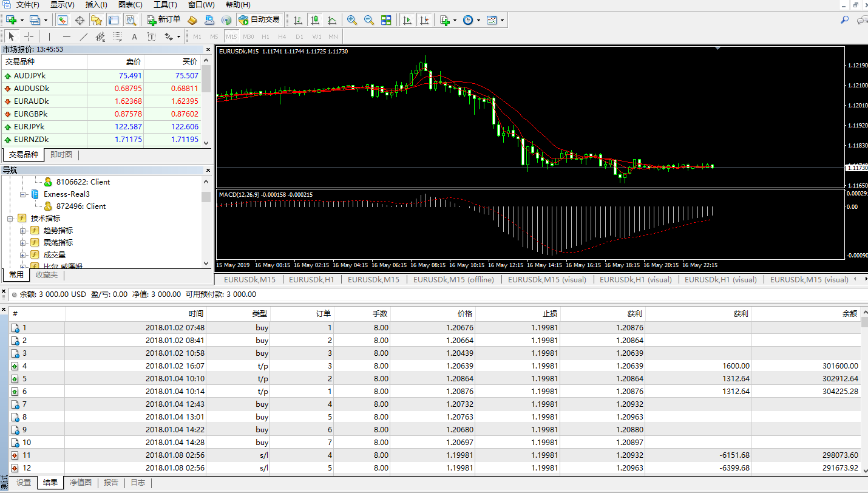Image resolution: width=868 pixels, height=493 pixels.
Task: Sort results by 时间 column header
Action: pos(136,314)
